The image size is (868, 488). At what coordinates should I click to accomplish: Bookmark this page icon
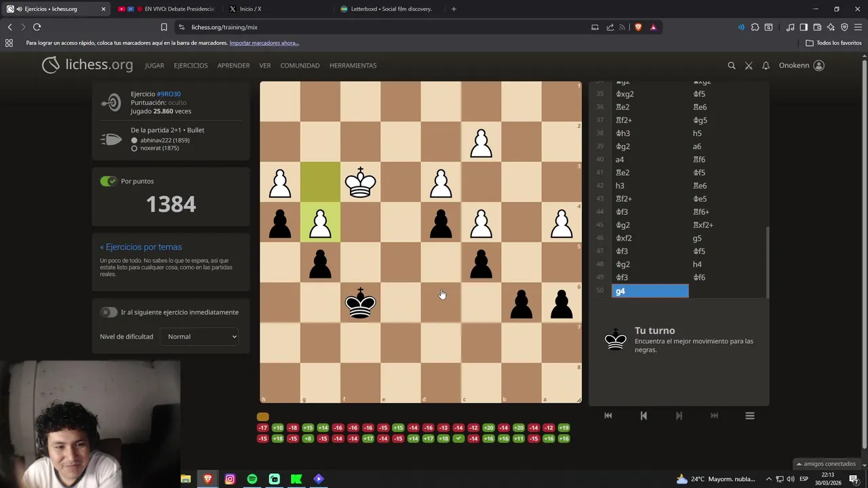pos(163,27)
